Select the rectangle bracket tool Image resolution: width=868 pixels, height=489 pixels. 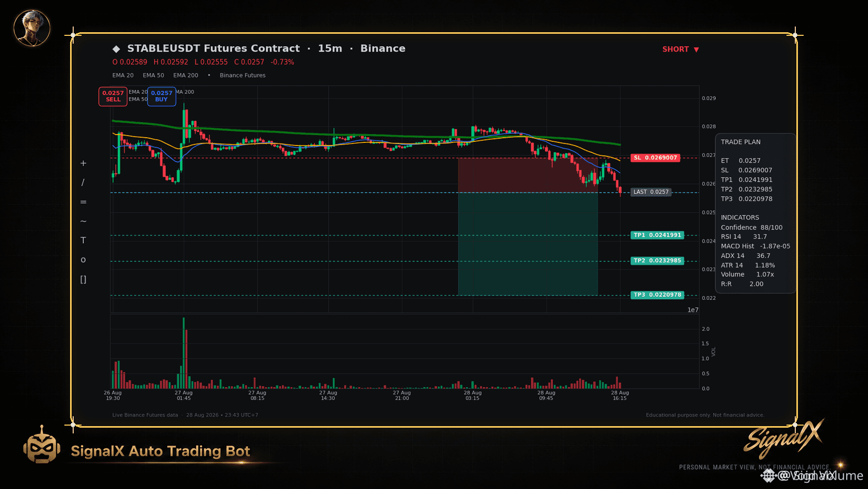[83, 279]
